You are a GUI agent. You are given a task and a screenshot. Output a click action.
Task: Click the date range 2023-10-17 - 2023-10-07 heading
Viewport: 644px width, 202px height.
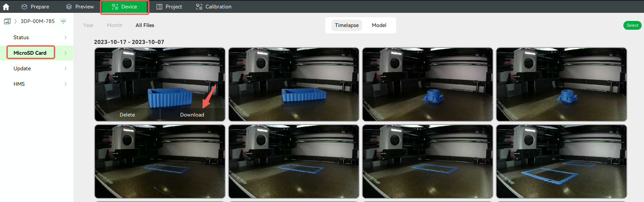[129, 42]
